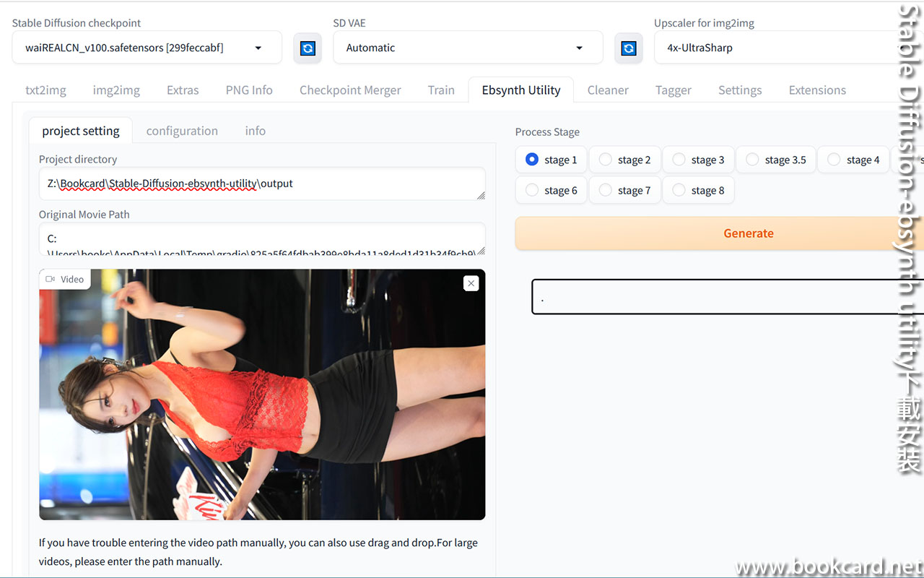924x578 pixels.
Task: Switch to the img2img tab
Action: point(115,90)
